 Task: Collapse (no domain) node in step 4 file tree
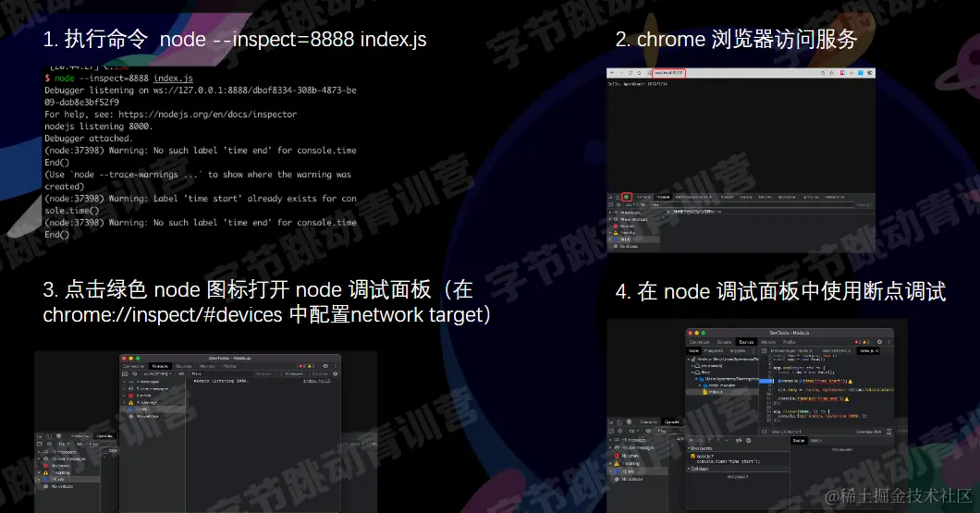(x=692, y=365)
